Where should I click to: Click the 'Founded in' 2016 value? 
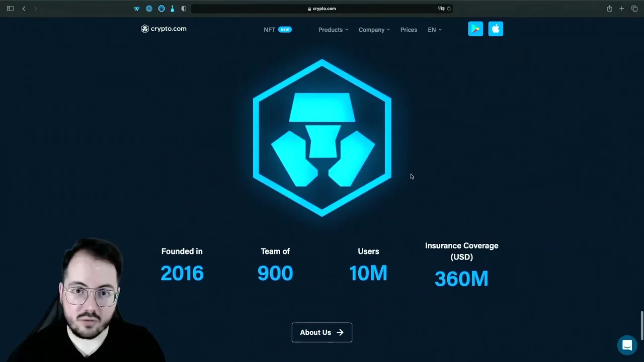click(182, 273)
